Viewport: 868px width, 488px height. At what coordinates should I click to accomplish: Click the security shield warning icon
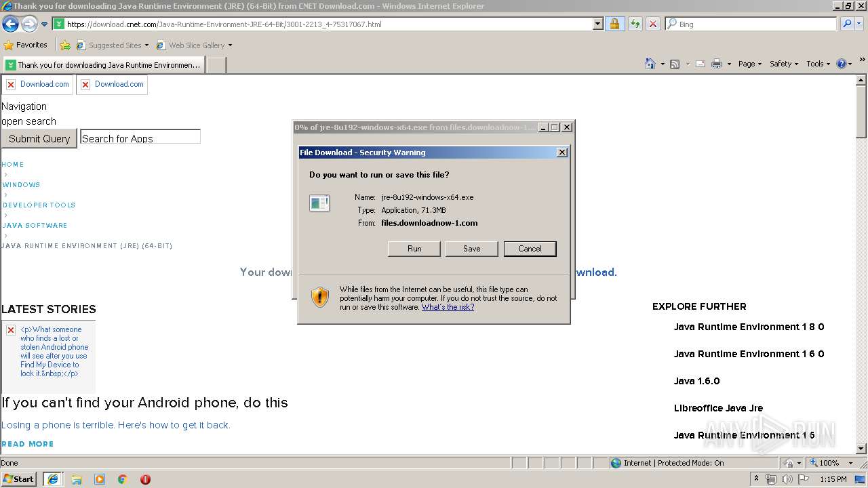[x=320, y=297]
